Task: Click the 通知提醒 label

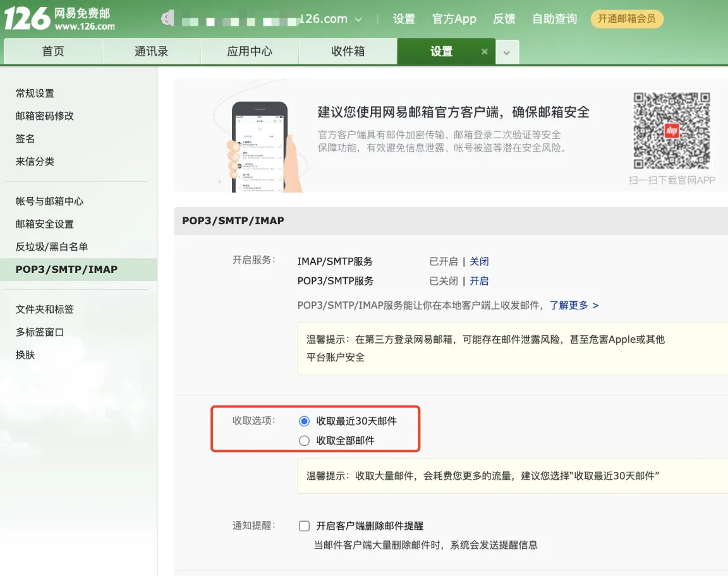Action: coord(254,525)
